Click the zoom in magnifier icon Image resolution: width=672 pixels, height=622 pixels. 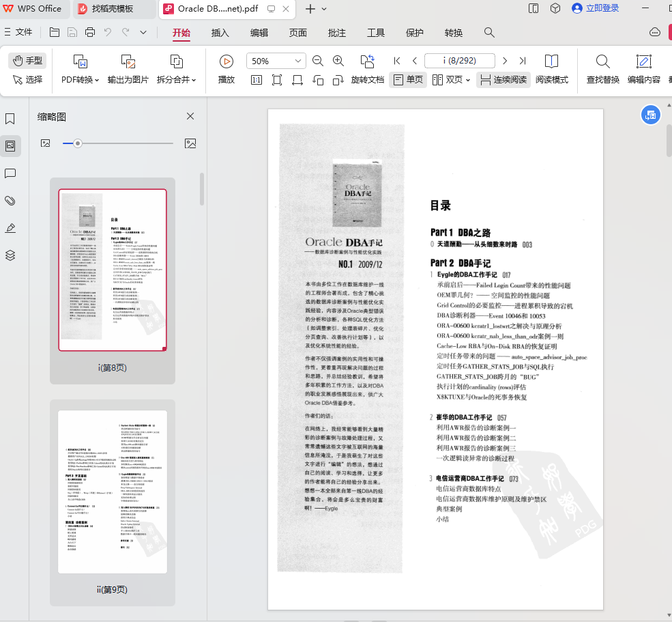click(338, 61)
